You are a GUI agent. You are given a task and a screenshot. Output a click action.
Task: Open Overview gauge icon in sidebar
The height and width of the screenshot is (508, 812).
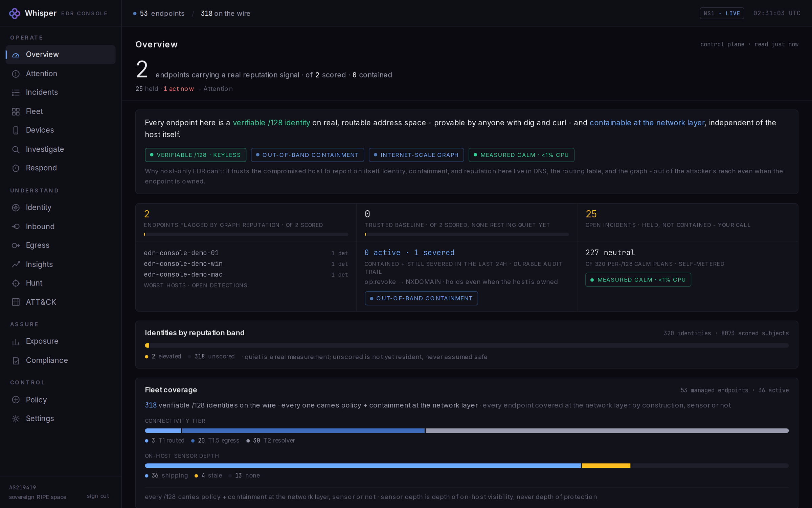(16, 55)
